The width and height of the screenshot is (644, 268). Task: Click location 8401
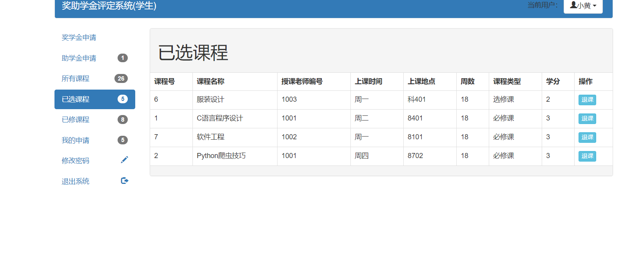(415, 118)
